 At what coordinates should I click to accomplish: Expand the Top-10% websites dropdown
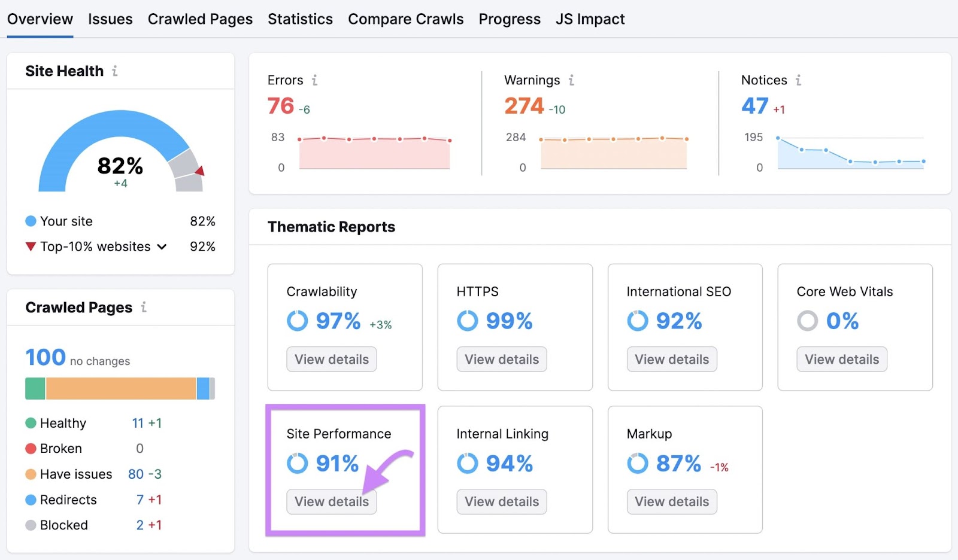coord(161,246)
